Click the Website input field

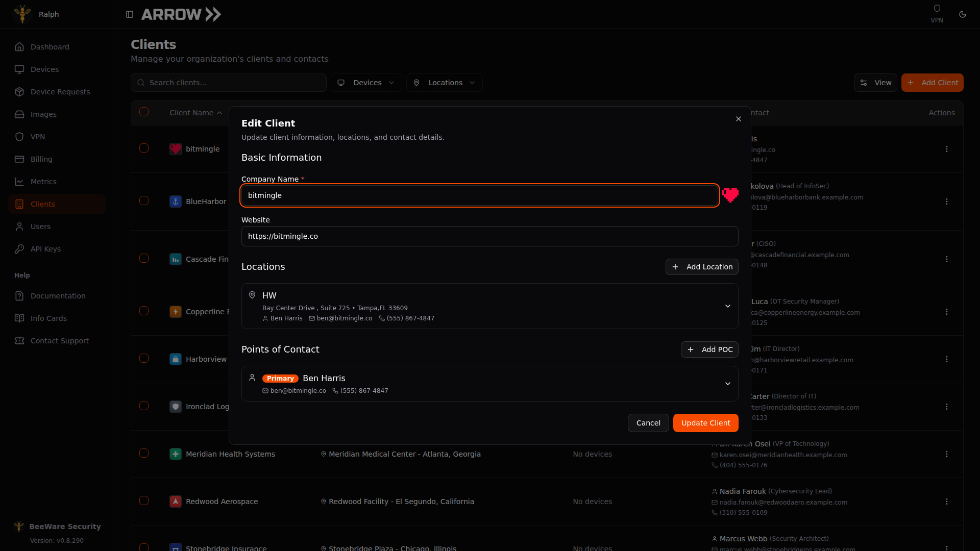[x=489, y=236]
